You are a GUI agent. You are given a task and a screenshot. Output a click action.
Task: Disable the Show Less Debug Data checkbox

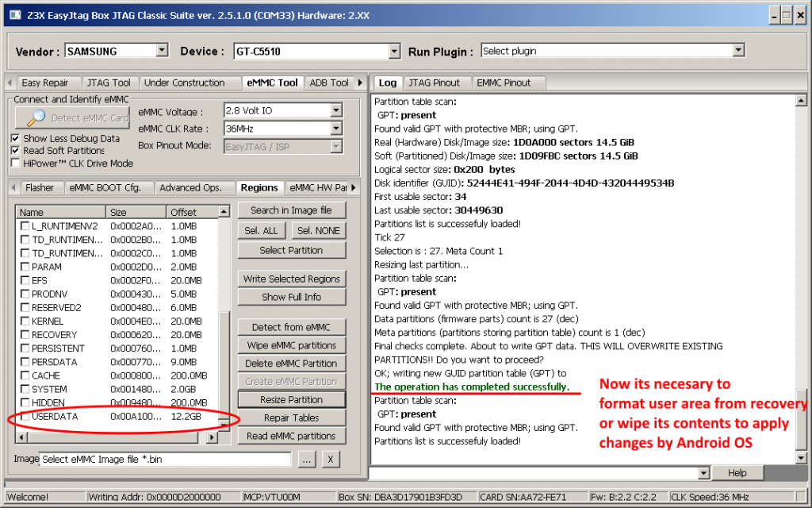tap(14, 139)
